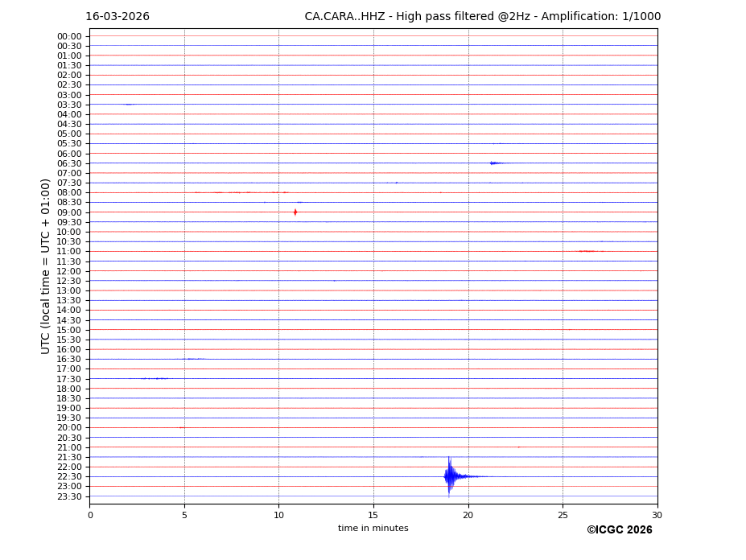The height and width of the screenshot is (560, 746).
Task: Click the red noise band on the 08:00 trace
Action: tap(240, 192)
